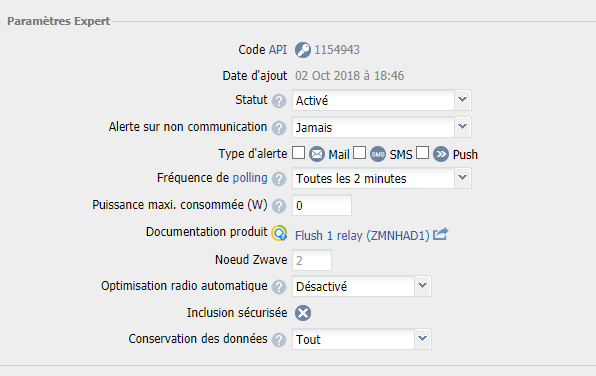Expand the Jamais alert dropdown
This screenshot has width=596, height=376.
pos(382,127)
